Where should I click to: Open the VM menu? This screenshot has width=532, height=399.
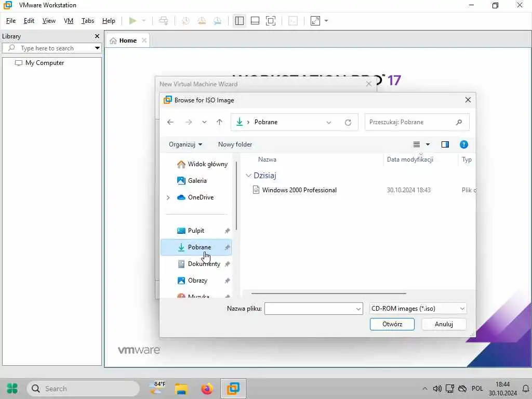click(69, 21)
